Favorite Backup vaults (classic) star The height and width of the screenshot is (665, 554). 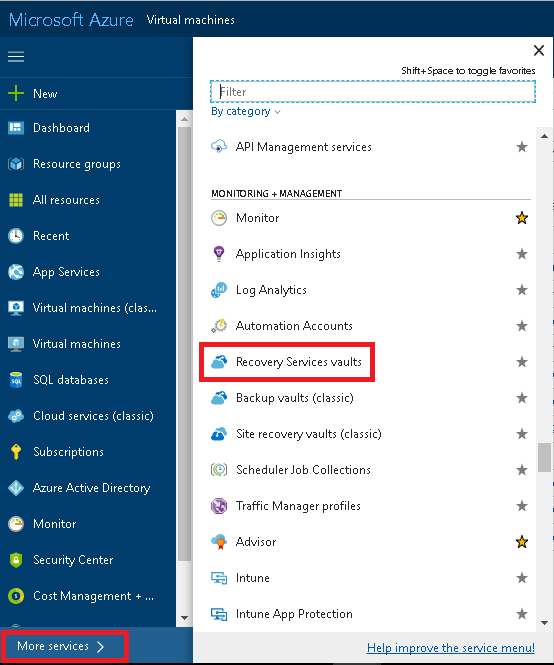522,398
